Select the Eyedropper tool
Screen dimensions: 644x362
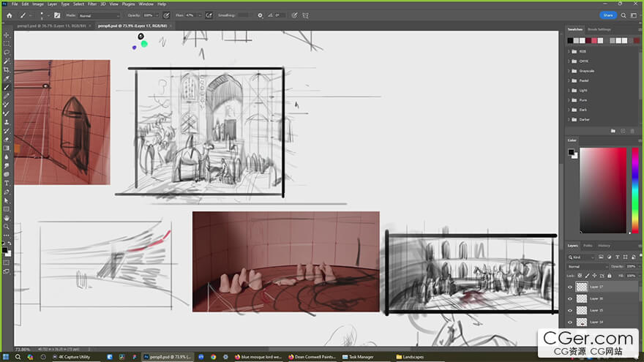(7, 78)
